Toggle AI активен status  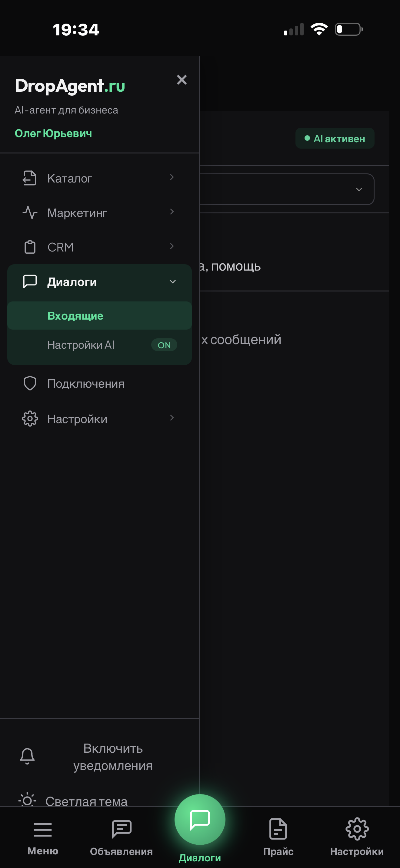[335, 138]
